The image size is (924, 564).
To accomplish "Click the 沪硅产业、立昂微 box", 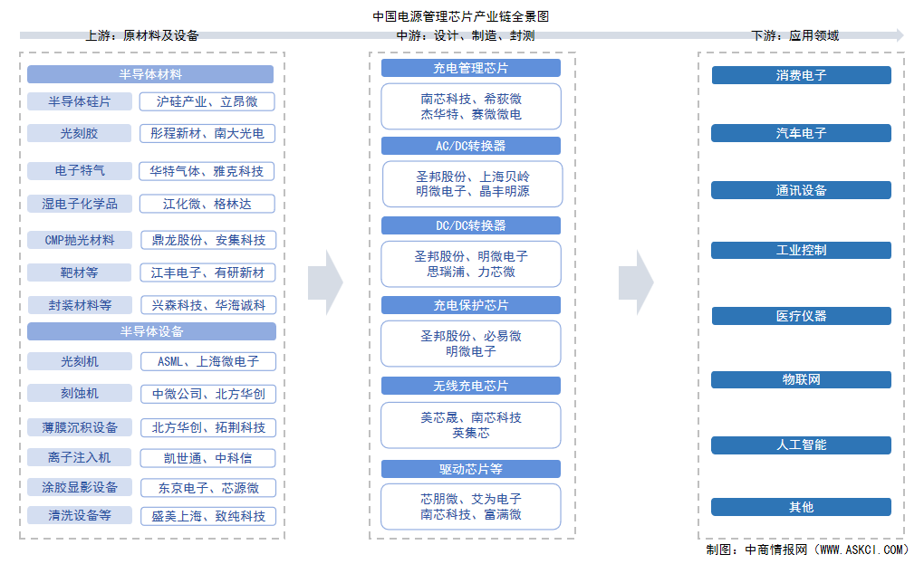I will pyautogui.click(x=207, y=101).
